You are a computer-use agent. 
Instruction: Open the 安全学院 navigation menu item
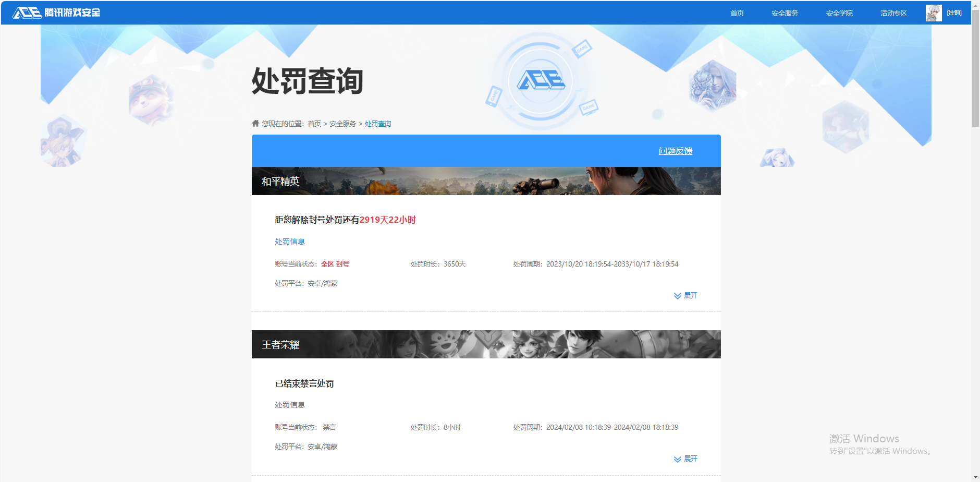[x=839, y=13]
